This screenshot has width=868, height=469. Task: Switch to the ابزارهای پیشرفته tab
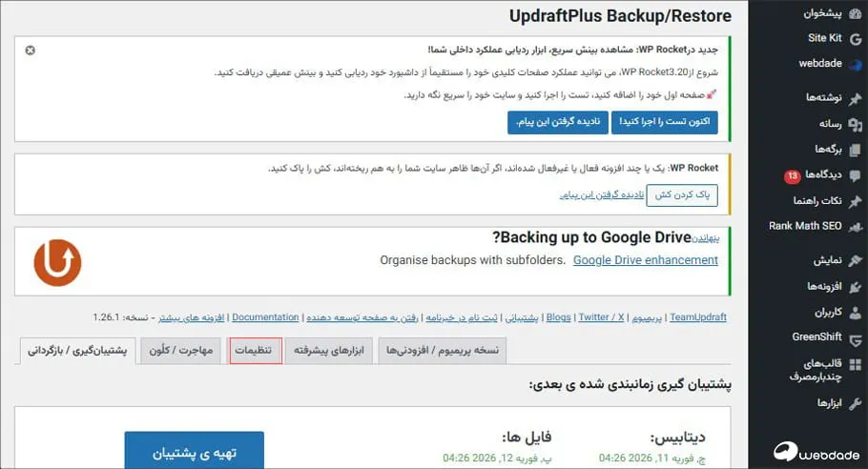(x=329, y=351)
